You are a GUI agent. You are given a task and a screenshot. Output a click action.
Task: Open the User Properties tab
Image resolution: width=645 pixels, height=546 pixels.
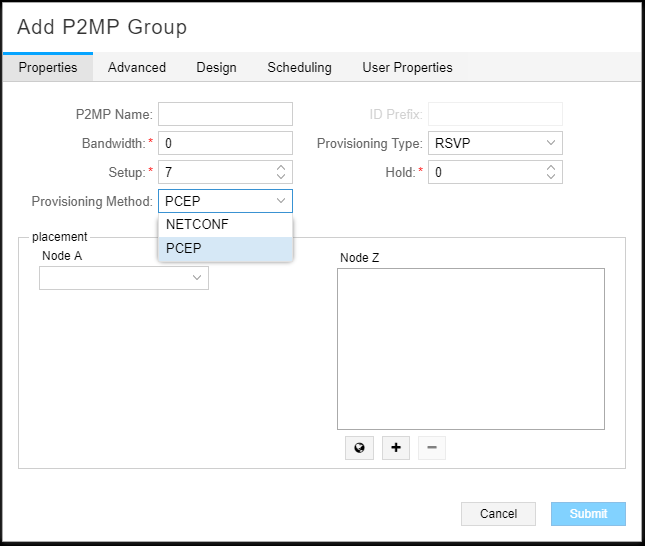click(407, 67)
